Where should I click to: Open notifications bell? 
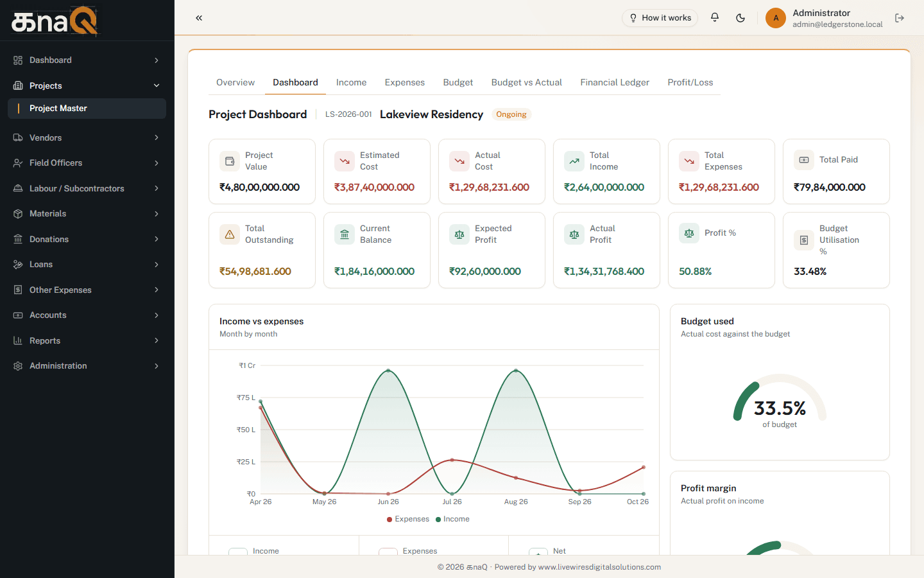tap(715, 17)
